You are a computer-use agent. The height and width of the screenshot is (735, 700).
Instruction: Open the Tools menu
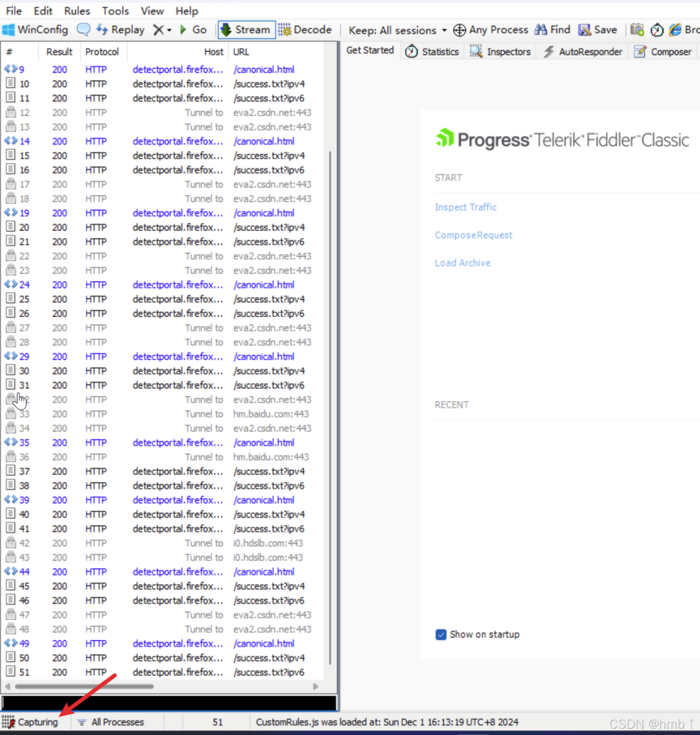click(115, 11)
